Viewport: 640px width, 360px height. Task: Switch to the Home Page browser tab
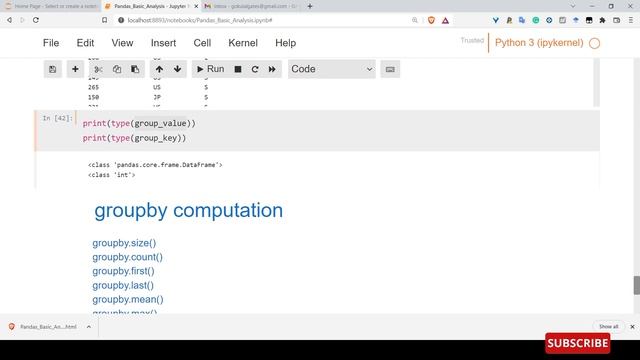pos(51,6)
